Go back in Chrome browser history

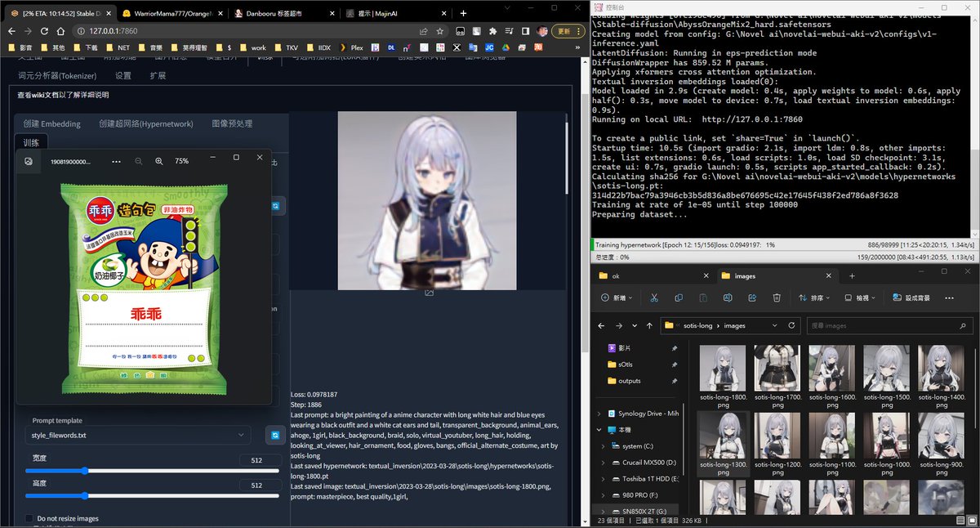(x=13, y=31)
